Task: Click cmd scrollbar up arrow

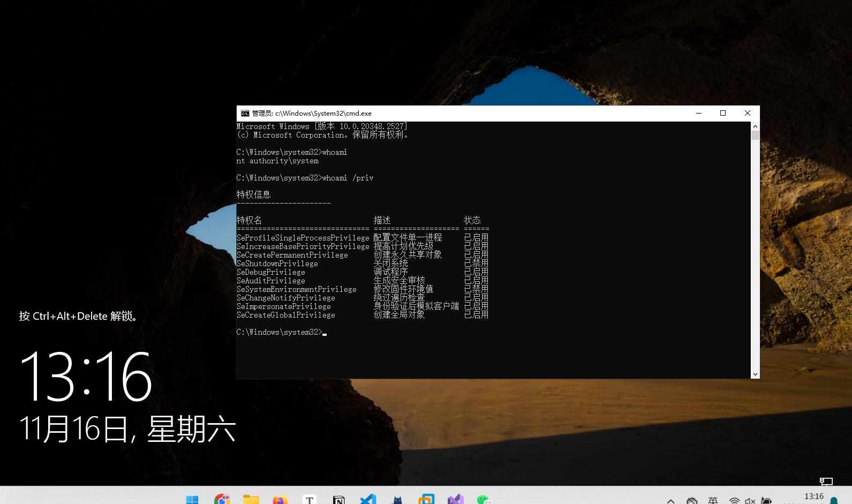Action: 755,126
